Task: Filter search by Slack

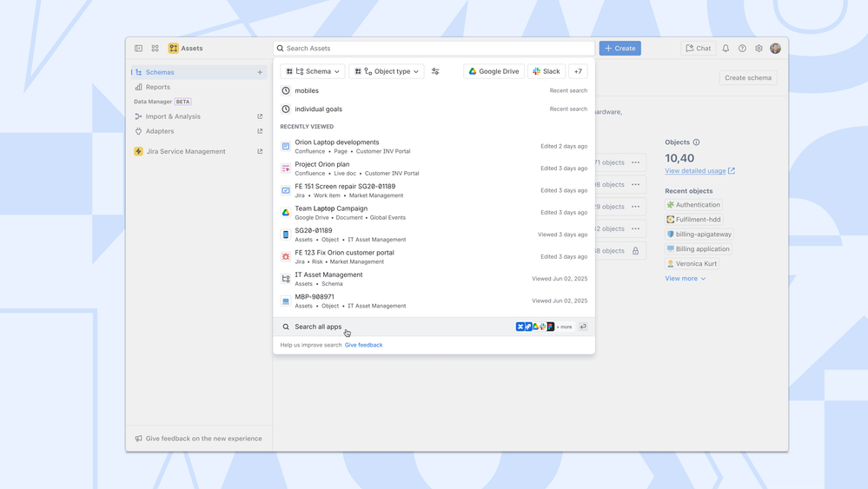Action: click(x=547, y=71)
